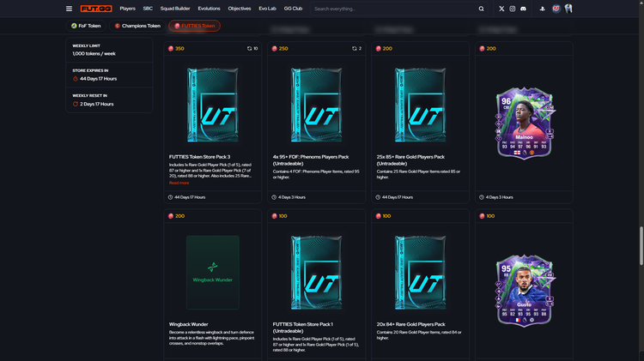Image resolution: width=644 pixels, height=361 pixels.
Task: Open FUTTIES Token Store Pack 1 title
Action: click(x=303, y=328)
